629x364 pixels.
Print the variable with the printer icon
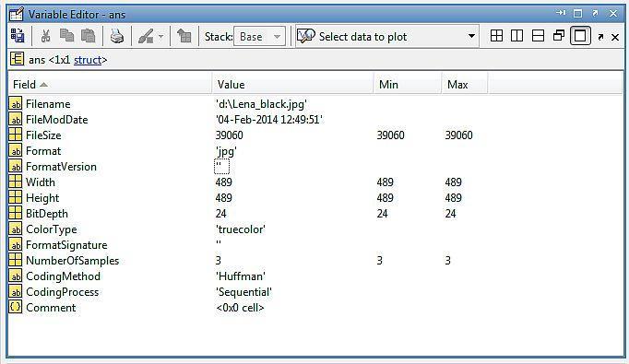point(117,37)
